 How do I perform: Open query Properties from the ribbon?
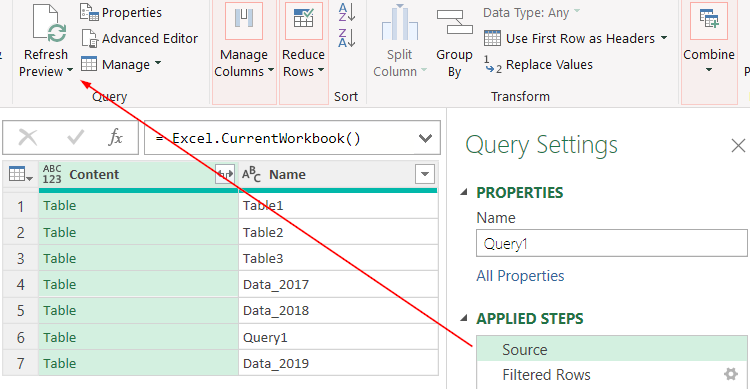pos(121,12)
